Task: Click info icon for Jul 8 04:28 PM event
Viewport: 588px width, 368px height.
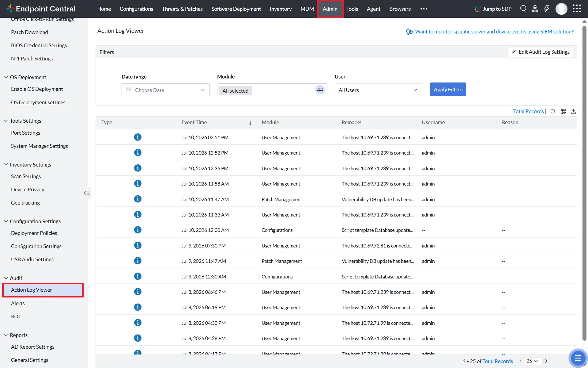Action: [138, 338]
